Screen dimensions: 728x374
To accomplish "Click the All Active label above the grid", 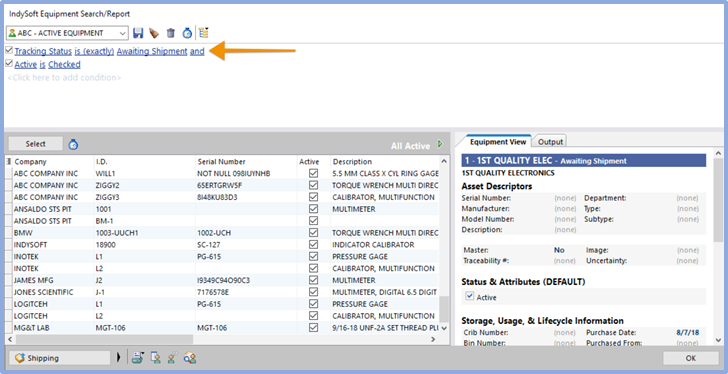I will coord(410,146).
